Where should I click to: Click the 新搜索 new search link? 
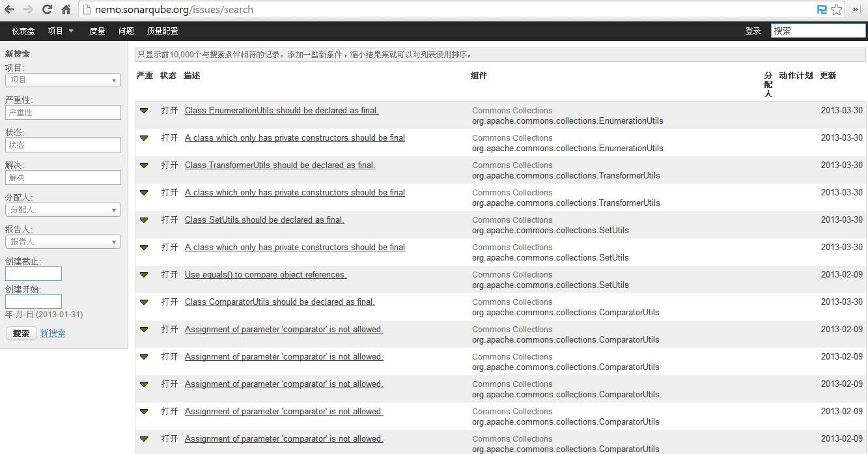53,333
